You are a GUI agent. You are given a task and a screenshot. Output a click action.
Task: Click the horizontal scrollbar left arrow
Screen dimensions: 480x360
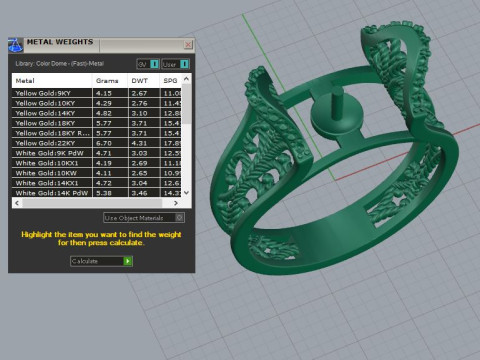pos(17,203)
